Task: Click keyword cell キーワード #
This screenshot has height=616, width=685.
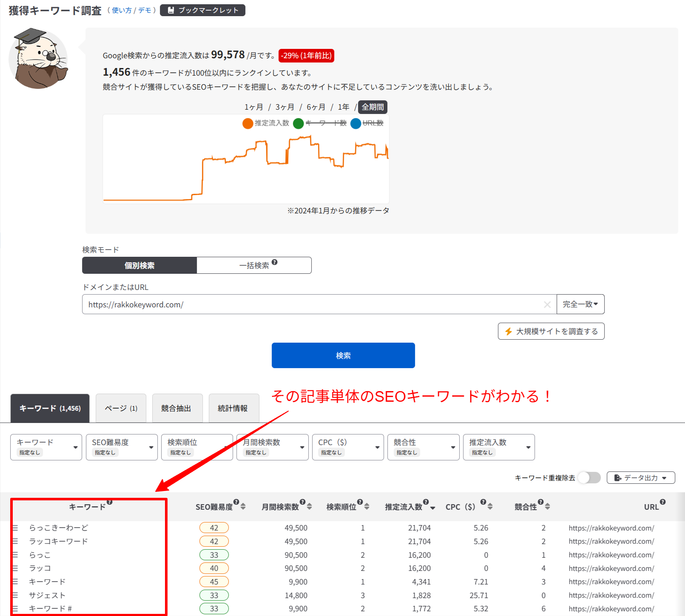Action: point(50,608)
